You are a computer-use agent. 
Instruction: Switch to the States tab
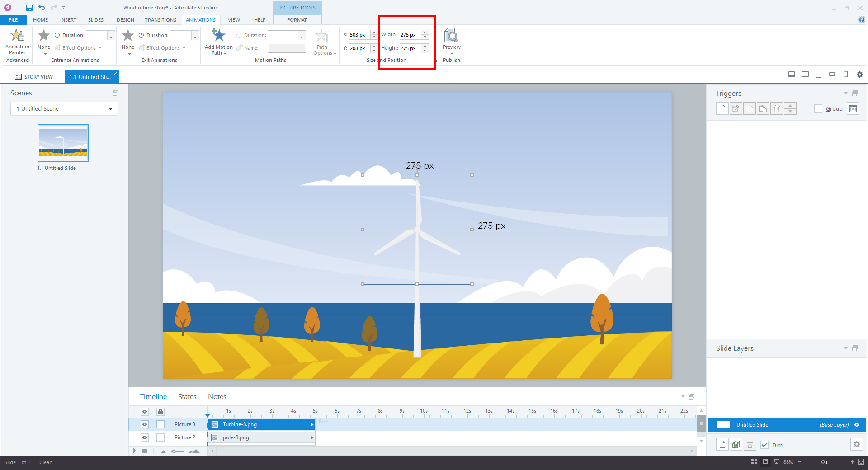[x=187, y=397]
